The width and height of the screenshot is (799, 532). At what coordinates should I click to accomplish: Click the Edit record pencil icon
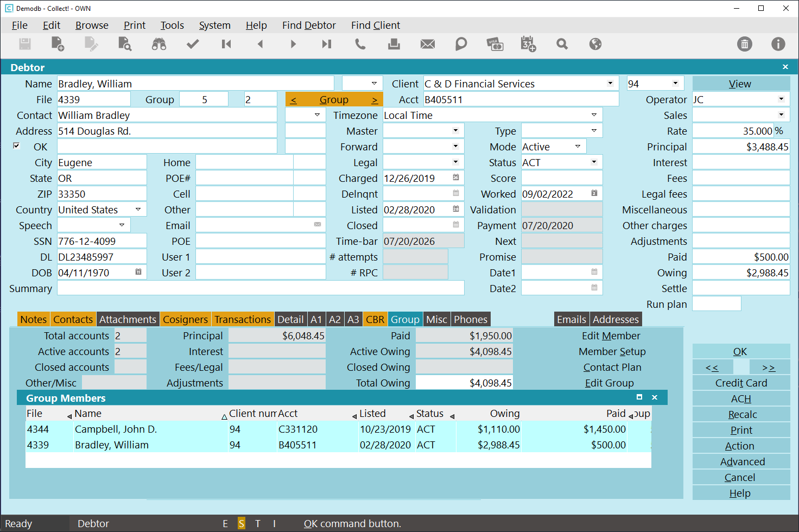pyautogui.click(x=91, y=44)
